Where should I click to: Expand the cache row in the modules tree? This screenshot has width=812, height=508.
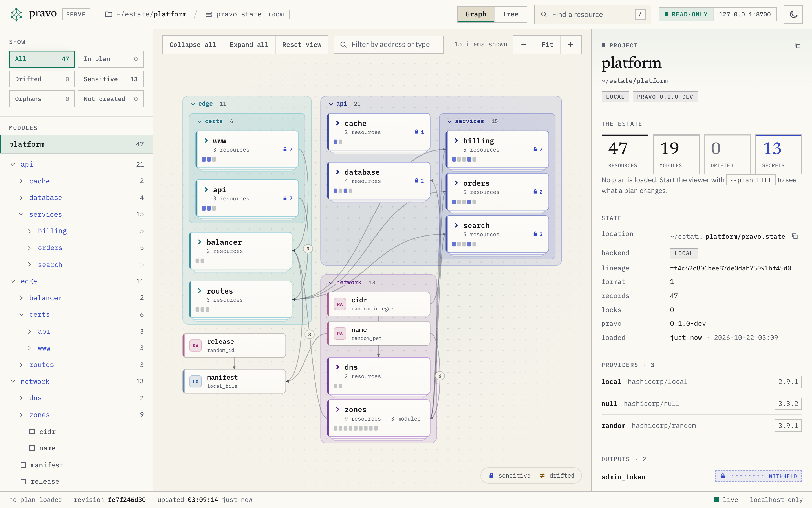tap(21, 181)
